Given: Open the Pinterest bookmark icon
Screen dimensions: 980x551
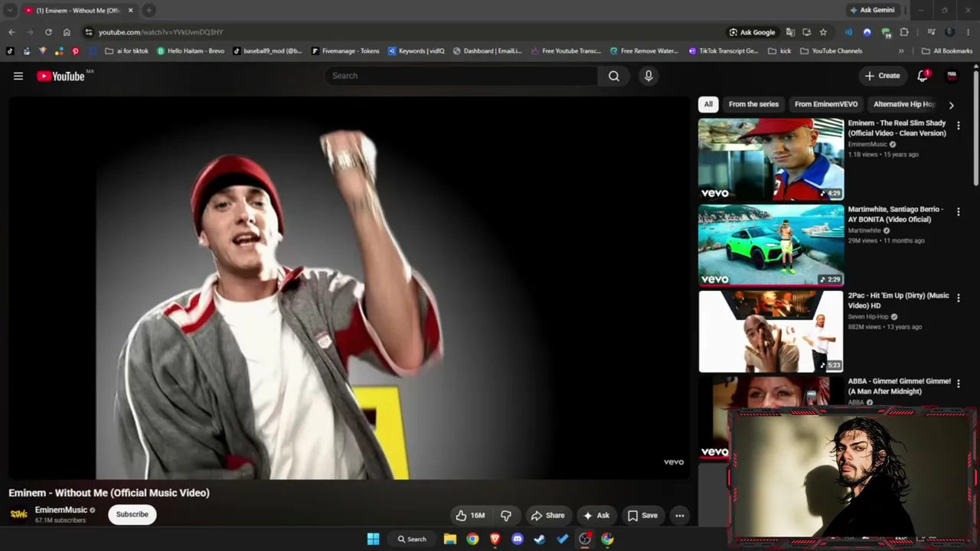Looking at the screenshot, I should (x=75, y=51).
